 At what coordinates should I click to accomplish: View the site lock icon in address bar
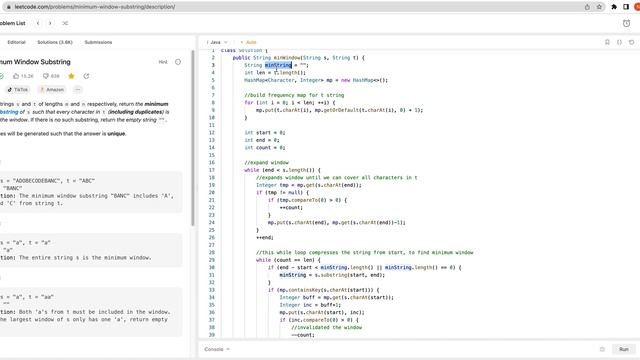click(x=9, y=7)
